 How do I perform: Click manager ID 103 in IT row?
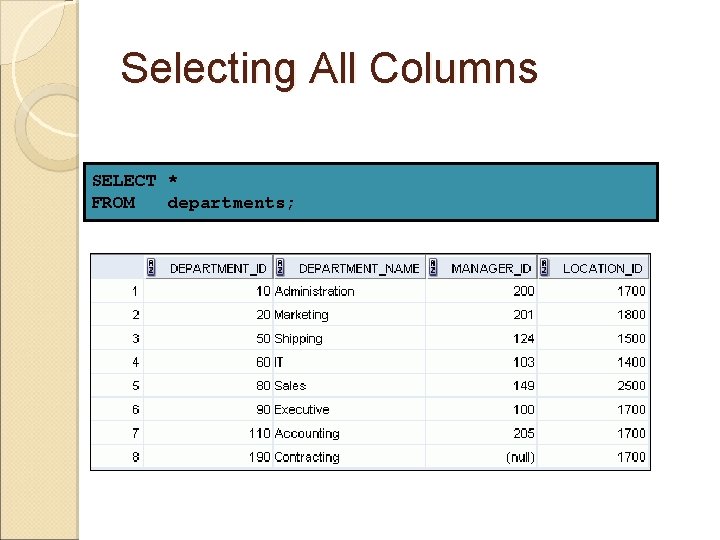click(481, 362)
